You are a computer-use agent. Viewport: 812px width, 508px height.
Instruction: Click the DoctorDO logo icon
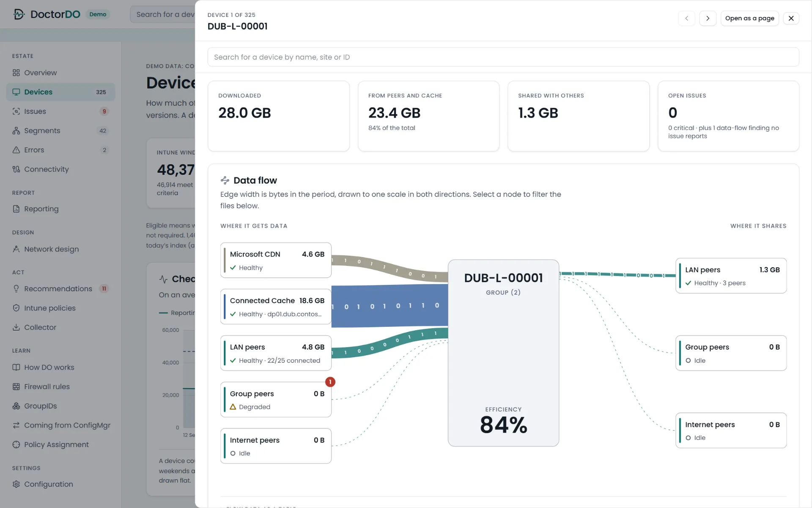click(x=19, y=14)
